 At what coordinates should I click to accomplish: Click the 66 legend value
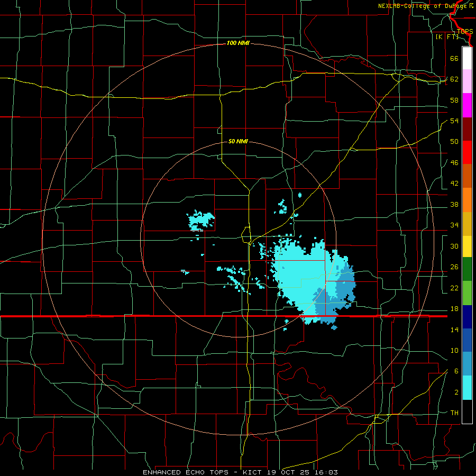(x=454, y=58)
